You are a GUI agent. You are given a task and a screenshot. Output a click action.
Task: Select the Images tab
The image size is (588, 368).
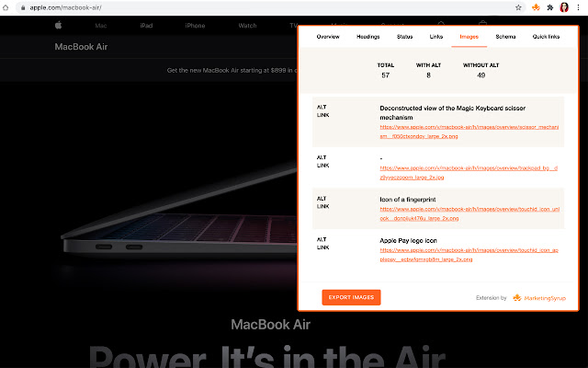(469, 37)
